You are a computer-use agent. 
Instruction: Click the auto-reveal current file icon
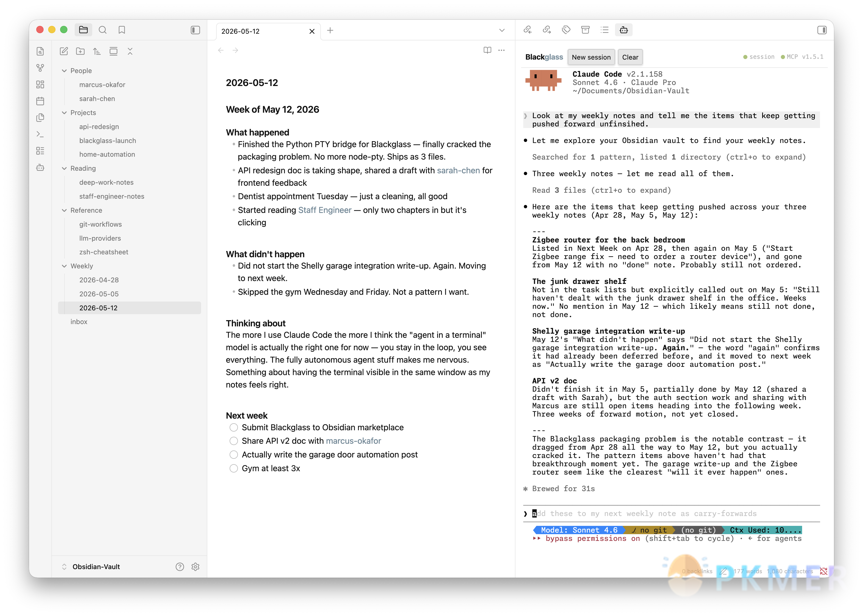(114, 51)
